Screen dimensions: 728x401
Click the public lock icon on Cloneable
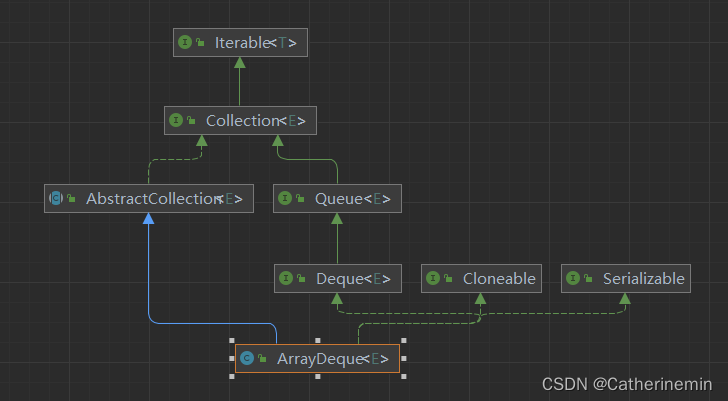(448, 278)
